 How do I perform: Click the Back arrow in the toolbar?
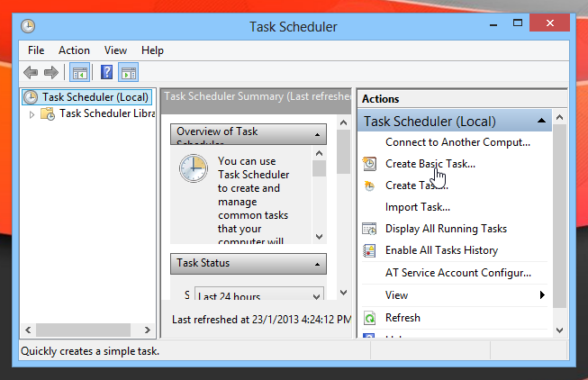click(x=31, y=73)
